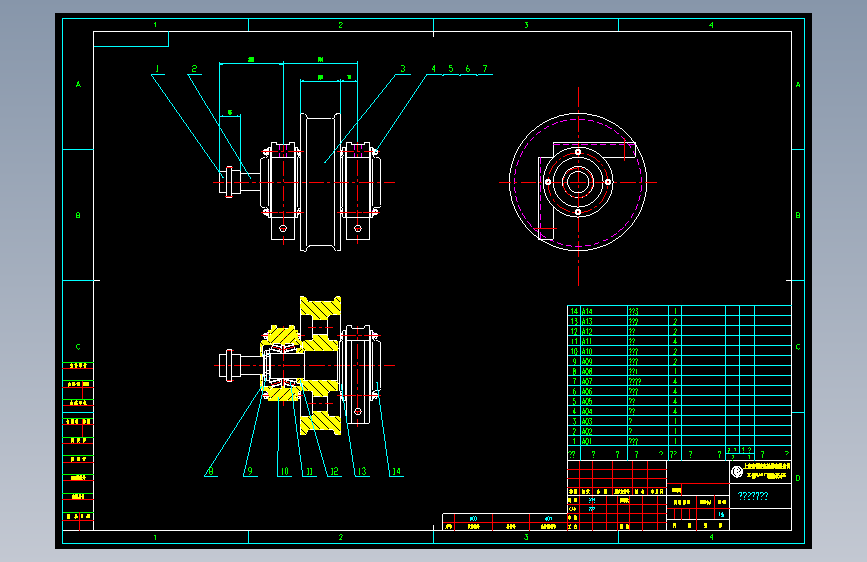
Task: Select part code A08 in parts list
Action: tap(587, 371)
